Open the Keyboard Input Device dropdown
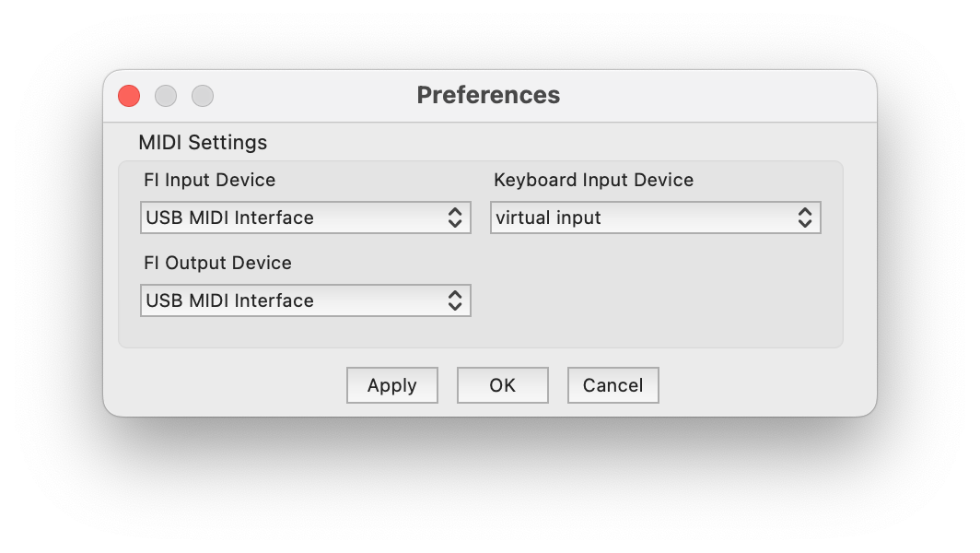 (x=655, y=218)
